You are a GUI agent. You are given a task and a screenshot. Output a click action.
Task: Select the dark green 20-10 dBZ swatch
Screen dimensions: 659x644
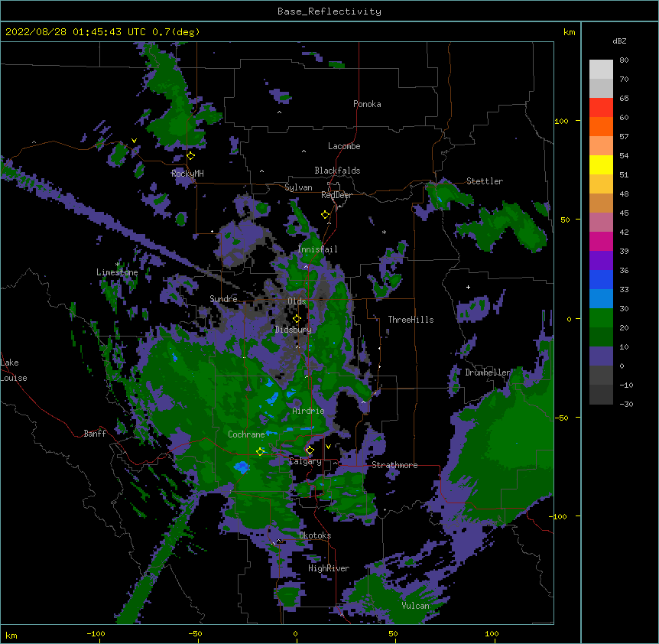click(601, 337)
